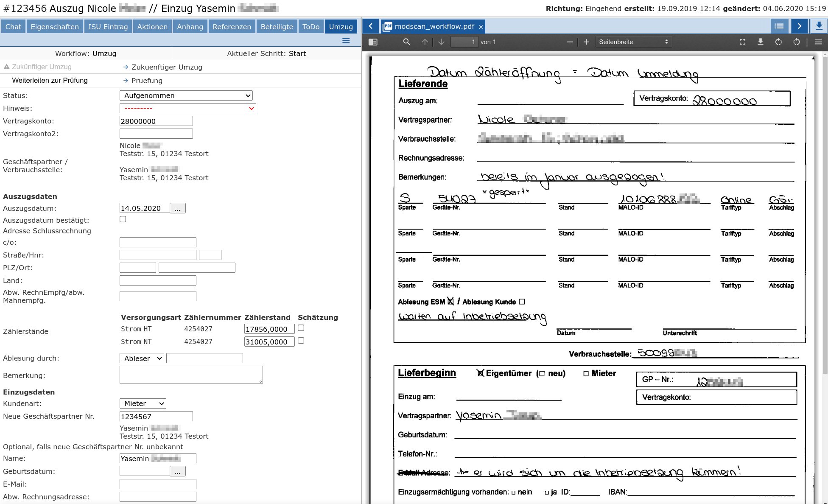The width and height of the screenshot is (828, 504).
Task: Zoom out the PDF with minus
Action: click(570, 42)
